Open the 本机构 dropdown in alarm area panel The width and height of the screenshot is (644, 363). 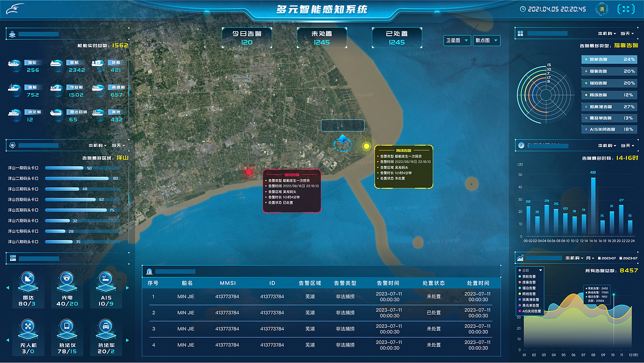click(98, 146)
